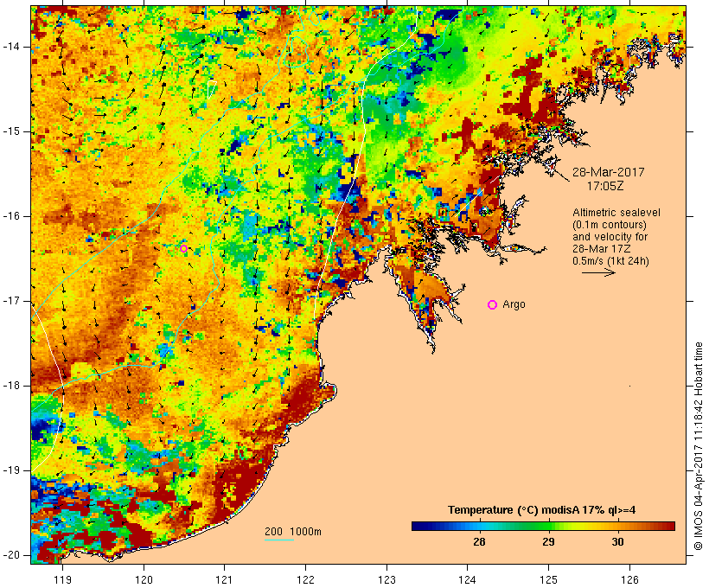Image resolution: width=709 pixels, height=588 pixels.
Task: Click the magenta Argo float marker on the map
Action: [x=183, y=248]
